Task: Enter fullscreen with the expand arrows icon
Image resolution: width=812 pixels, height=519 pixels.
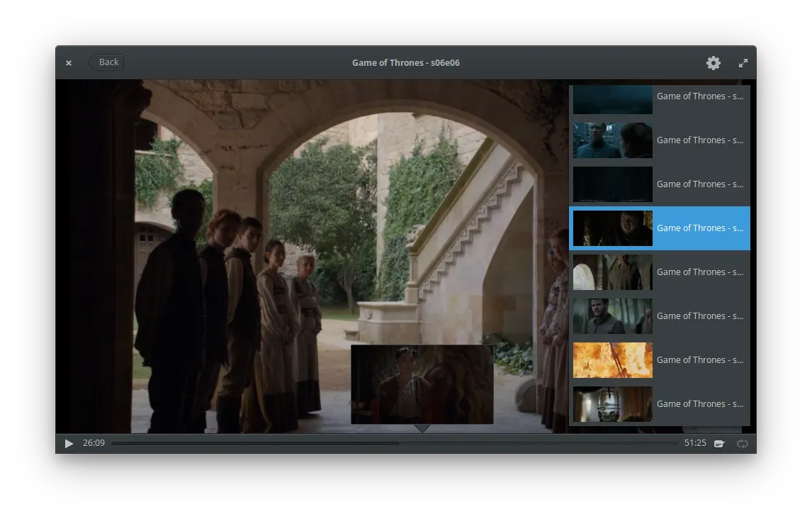Action: [x=743, y=62]
